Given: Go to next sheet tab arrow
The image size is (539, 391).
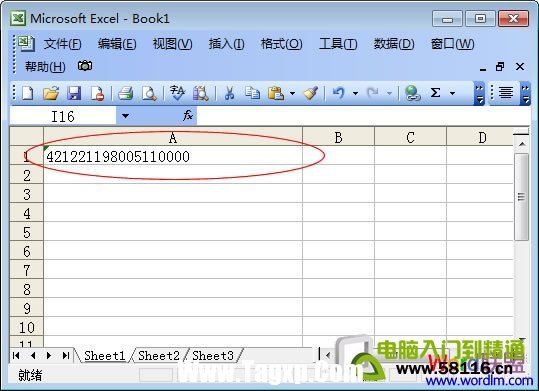Looking at the screenshot, I should (49, 356).
